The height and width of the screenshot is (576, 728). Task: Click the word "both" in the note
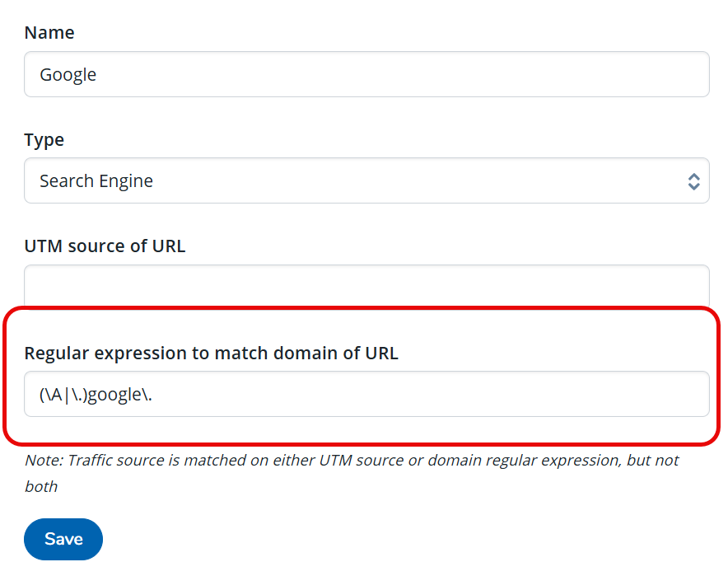(x=41, y=486)
